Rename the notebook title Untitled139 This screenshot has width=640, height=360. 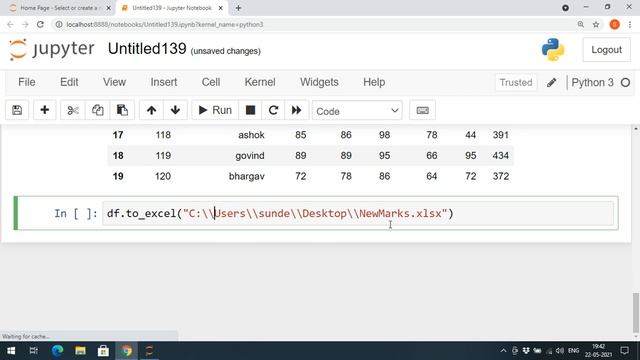pyautogui.click(x=147, y=49)
